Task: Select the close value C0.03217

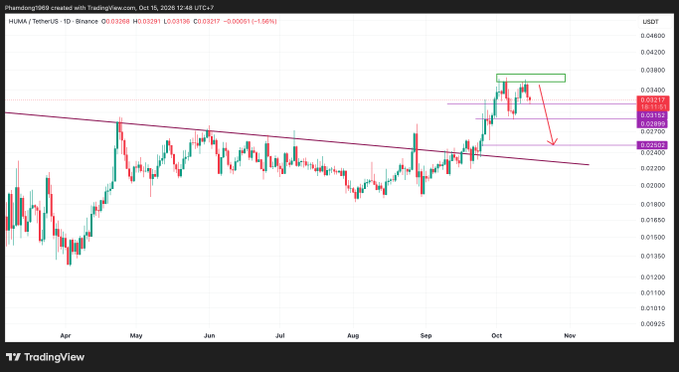Action: 207,21
